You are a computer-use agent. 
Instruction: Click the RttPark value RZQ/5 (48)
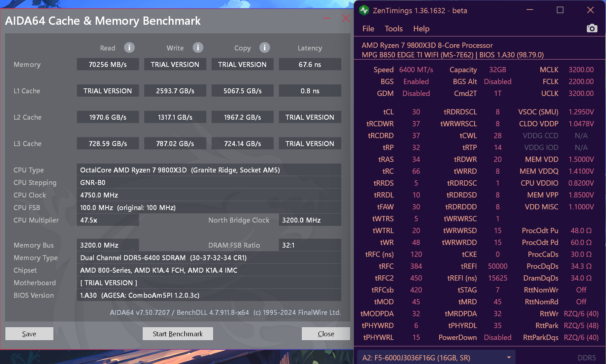click(x=581, y=325)
